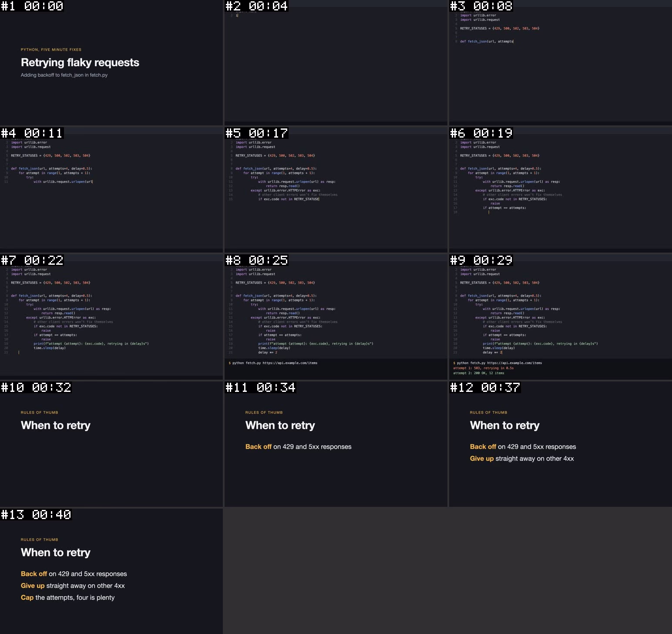Screen dimensions: 672x634
Task: Click "time.sleep(delay)" in frame #7
Action: (50, 348)
